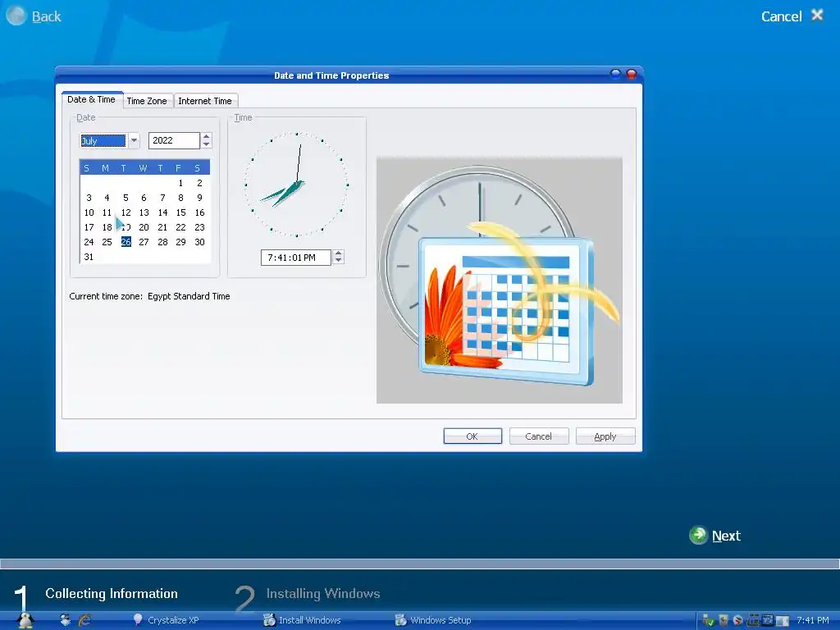This screenshot has height=630, width=840.
Task: Select day 23 in the calendar
Action: point(199,227)
